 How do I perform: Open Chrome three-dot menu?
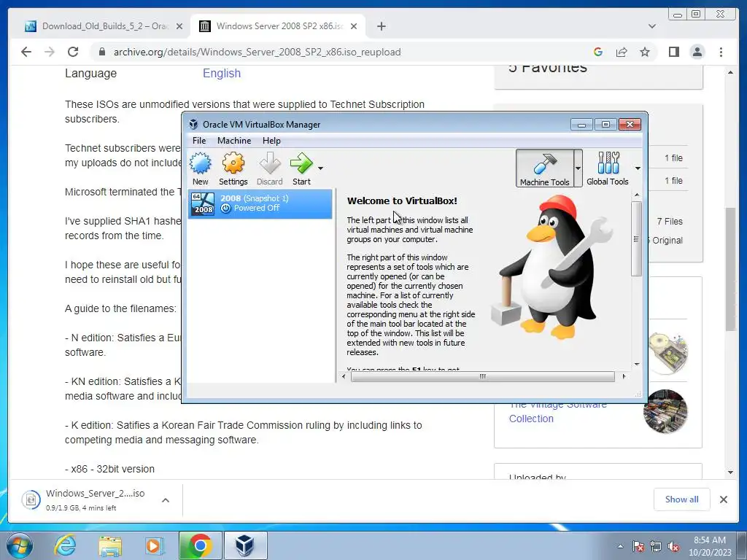pyautogui.click(x=721, y=52)
